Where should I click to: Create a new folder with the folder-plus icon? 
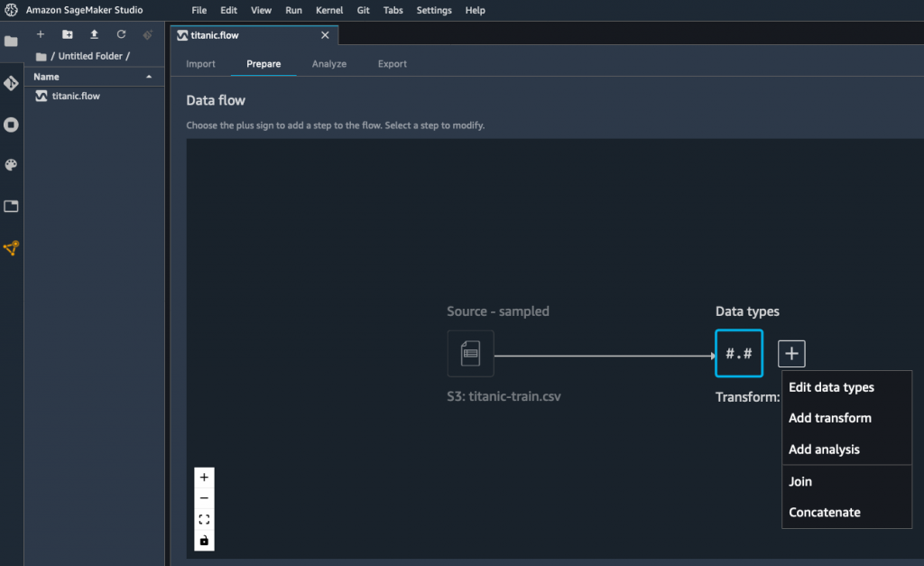(67, 34)
